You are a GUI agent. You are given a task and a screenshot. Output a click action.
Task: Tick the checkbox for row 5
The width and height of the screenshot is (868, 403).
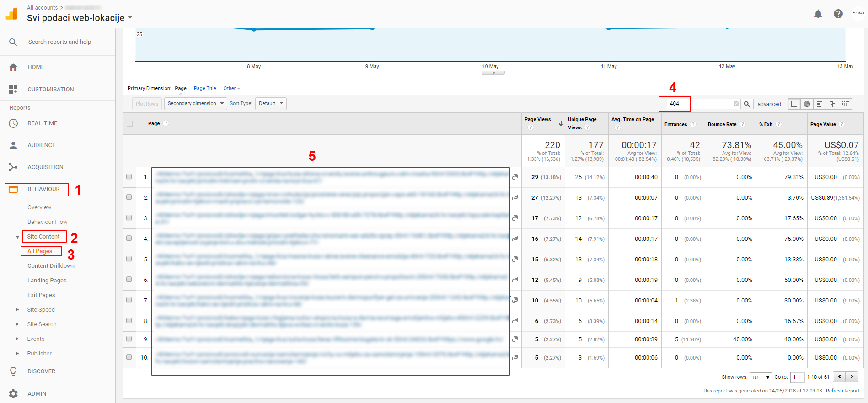pyautogui.click(x=129, y=259)
